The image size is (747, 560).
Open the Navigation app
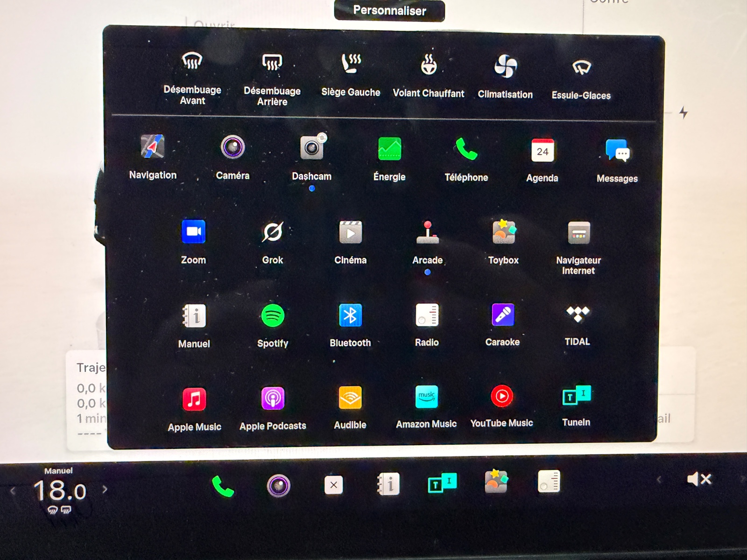point(153,147)
